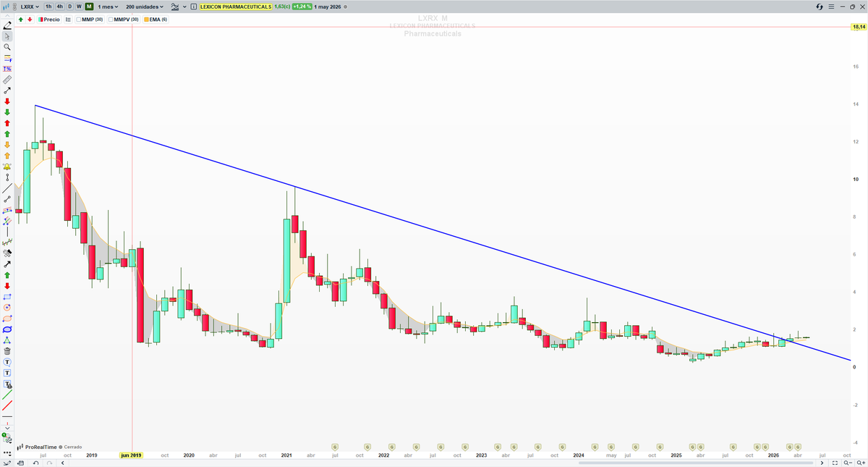Select the orange down arrow marker
The width and height of the screenshot is (868, 467).
(7, 145)
